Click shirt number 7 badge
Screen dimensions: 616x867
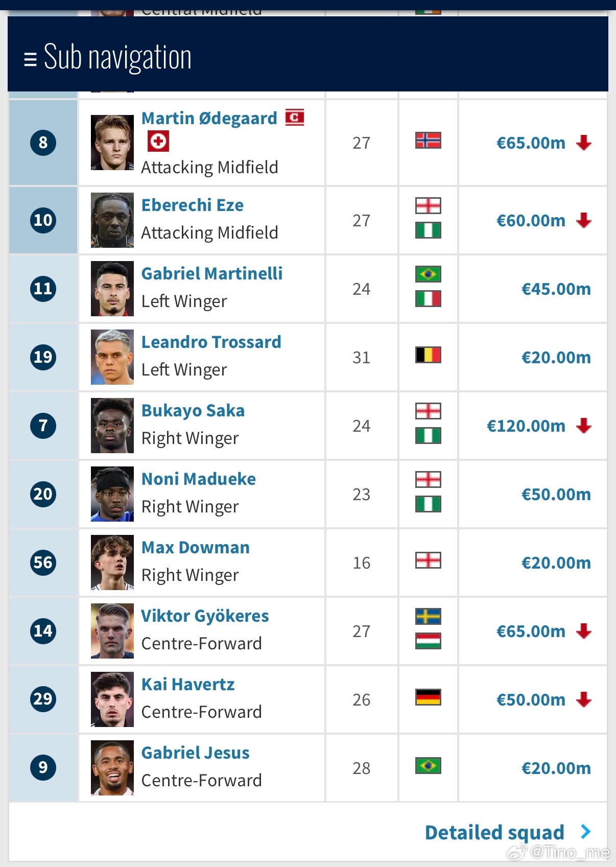pyautogui.click(x=43, y=426)
